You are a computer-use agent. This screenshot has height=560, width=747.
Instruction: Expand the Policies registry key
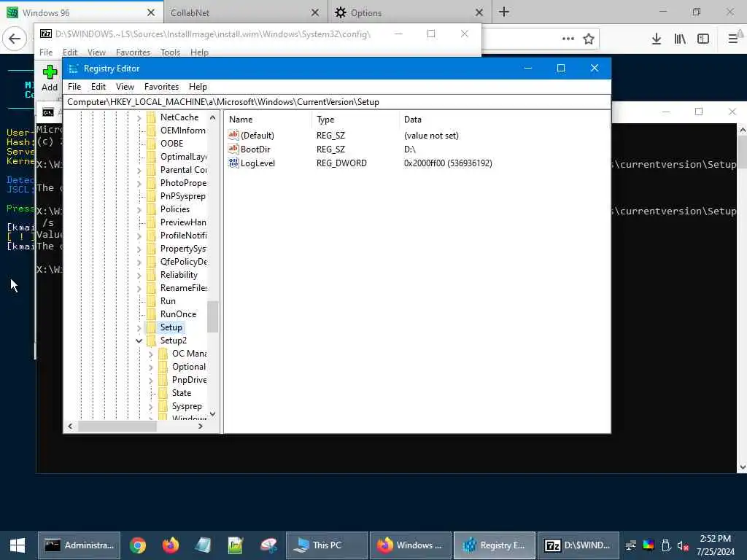pos(139,209)
